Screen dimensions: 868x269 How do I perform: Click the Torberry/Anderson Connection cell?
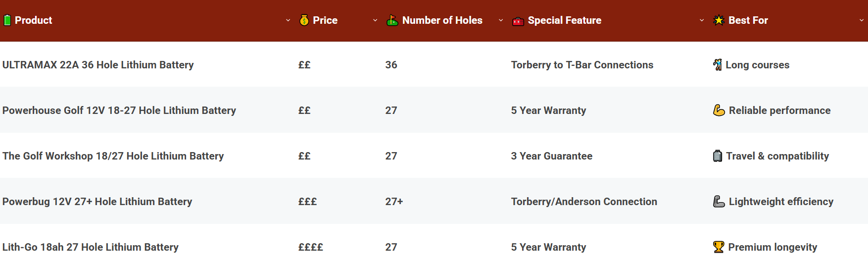click(584, 202)
